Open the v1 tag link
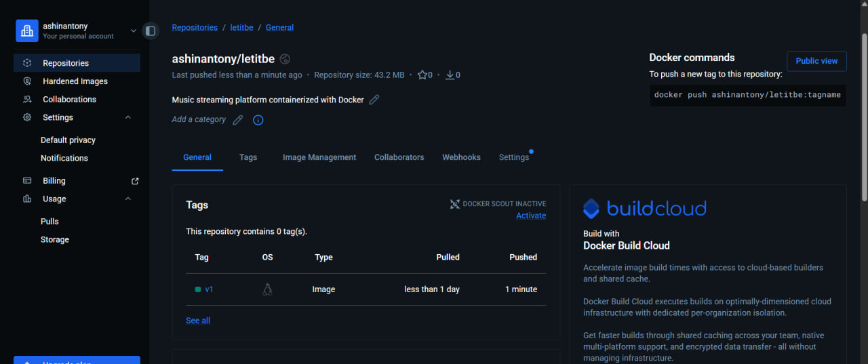868x364 pixels. (209, 289)
